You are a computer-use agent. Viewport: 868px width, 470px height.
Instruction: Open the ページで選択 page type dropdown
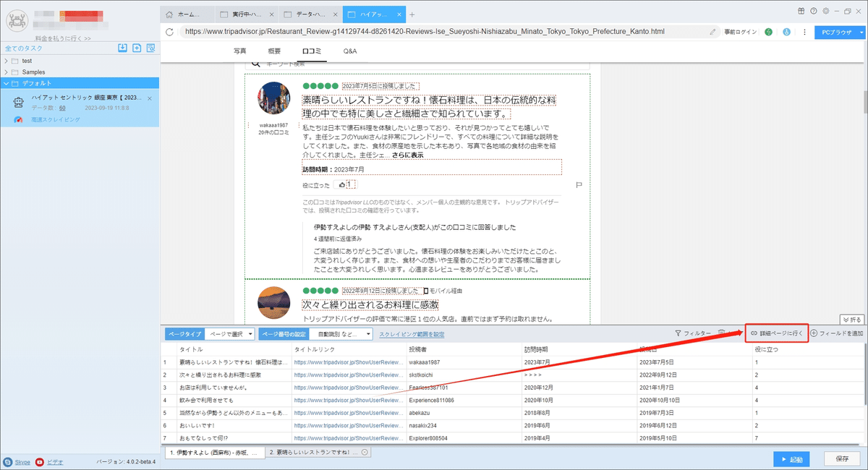coord(230,334)
